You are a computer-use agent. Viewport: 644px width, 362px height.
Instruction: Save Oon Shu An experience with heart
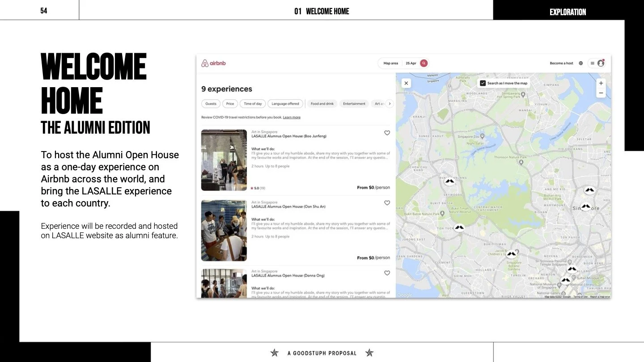tap(387, 203)
